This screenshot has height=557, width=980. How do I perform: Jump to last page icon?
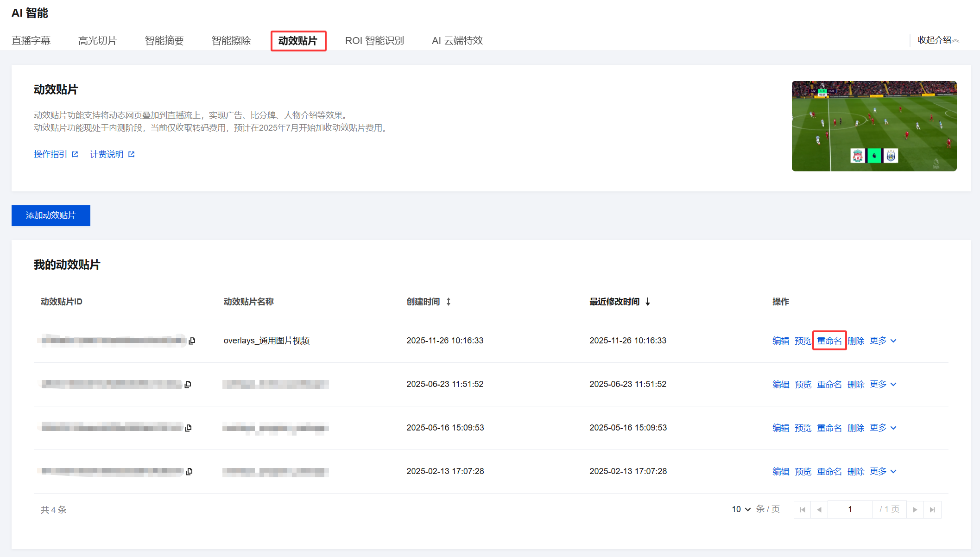pos(932,509)
